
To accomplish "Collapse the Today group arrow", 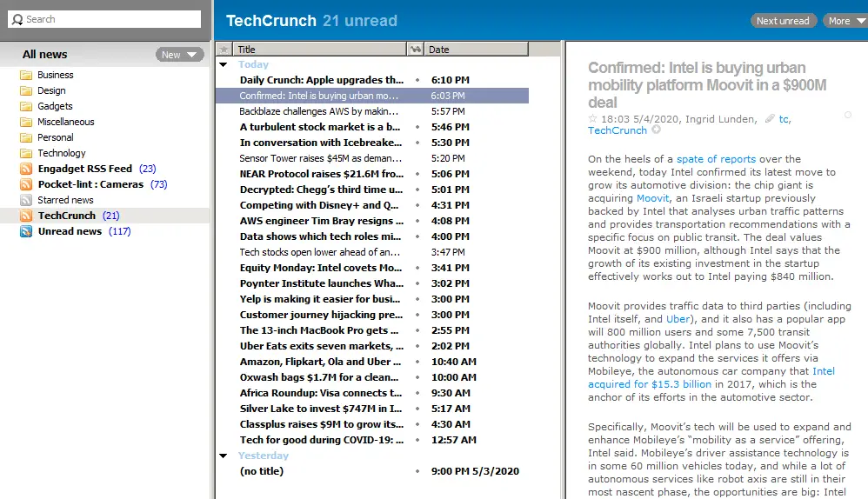I will click(x=224, y=64).
